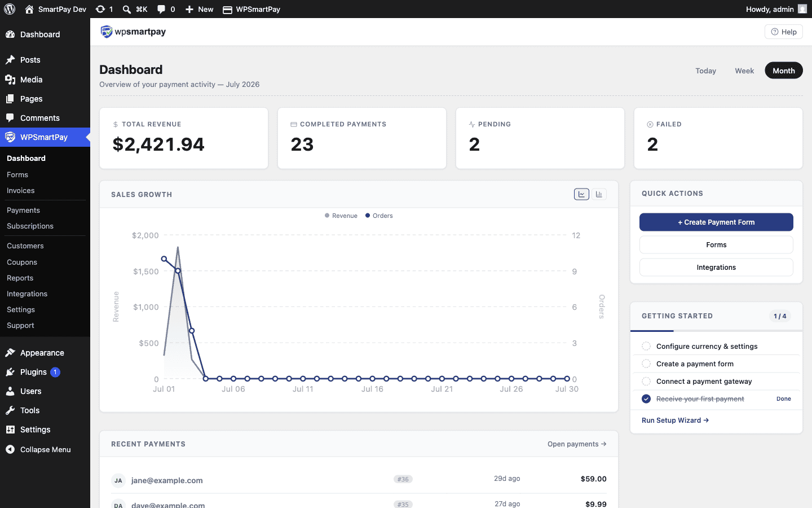Open the Integrations submenu item
This screenshot has width=812, height=508.
tap(27, 294)
